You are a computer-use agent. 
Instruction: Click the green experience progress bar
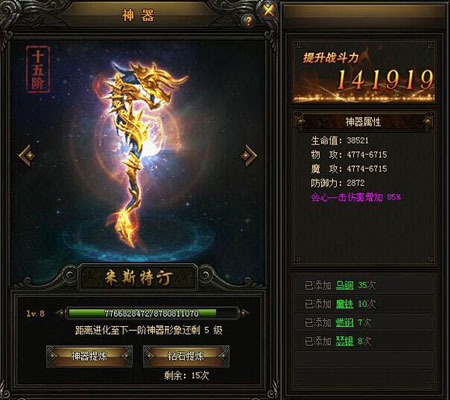[152, 313]
